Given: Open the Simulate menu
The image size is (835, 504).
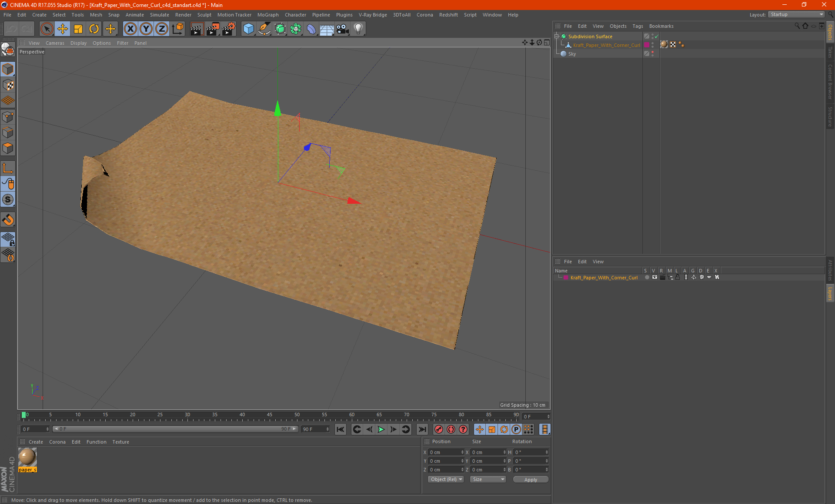Looking at the screenshot, I should pos(160,15).
